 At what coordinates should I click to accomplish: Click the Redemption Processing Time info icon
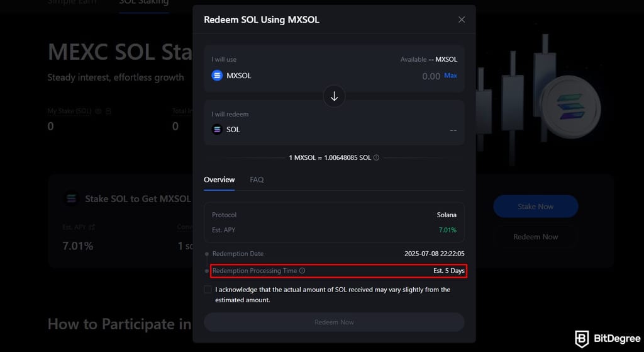click(x=303, y=271)
